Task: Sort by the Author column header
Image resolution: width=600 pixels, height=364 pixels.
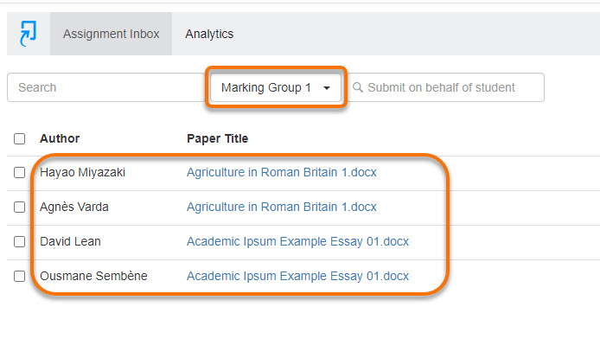Action: 60,138
